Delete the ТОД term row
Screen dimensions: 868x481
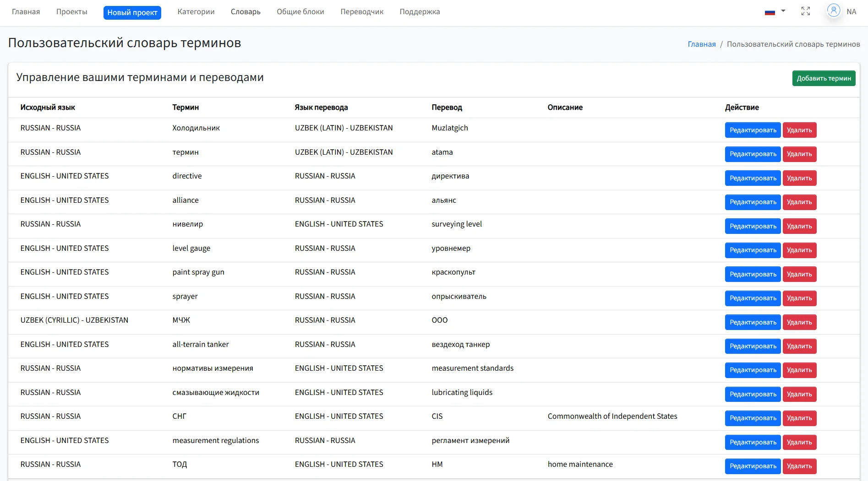pyautogui.click(x=799, y=466)
